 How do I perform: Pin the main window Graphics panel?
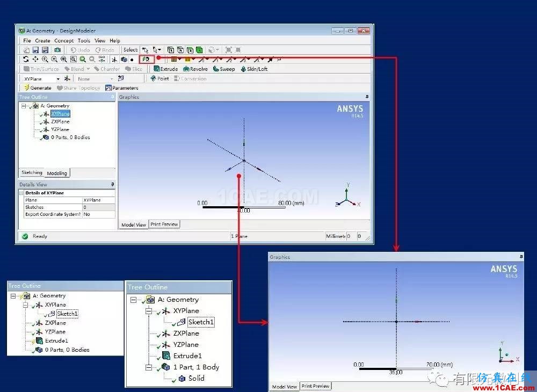367,97
